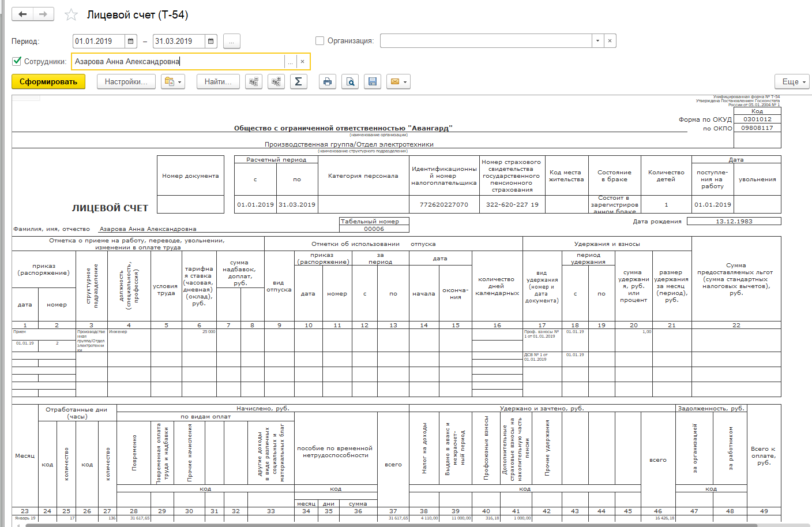Viewport: 812px width, 527px height.
Task: Click the back navigation arrow
Action: (22, 14)
